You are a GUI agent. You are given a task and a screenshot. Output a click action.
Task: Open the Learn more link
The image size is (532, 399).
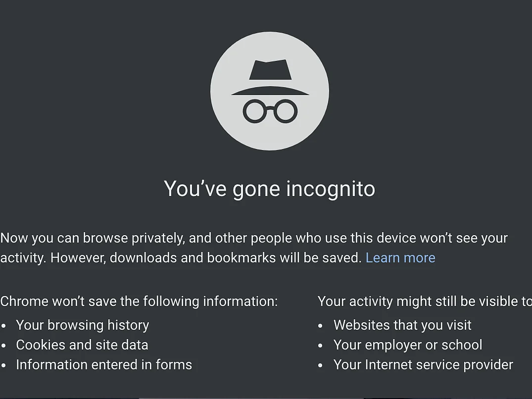click(x=400, y=258)
